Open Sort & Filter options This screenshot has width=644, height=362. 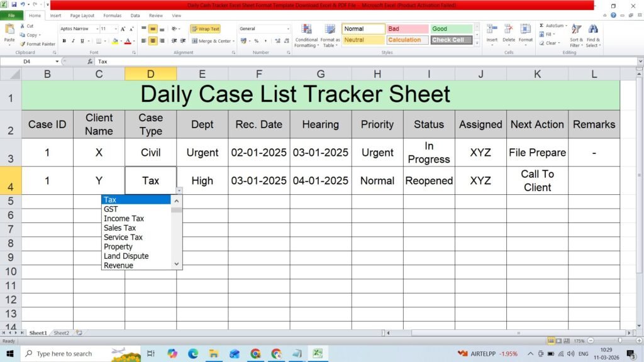pyautogui.click(x=576, y=36)
